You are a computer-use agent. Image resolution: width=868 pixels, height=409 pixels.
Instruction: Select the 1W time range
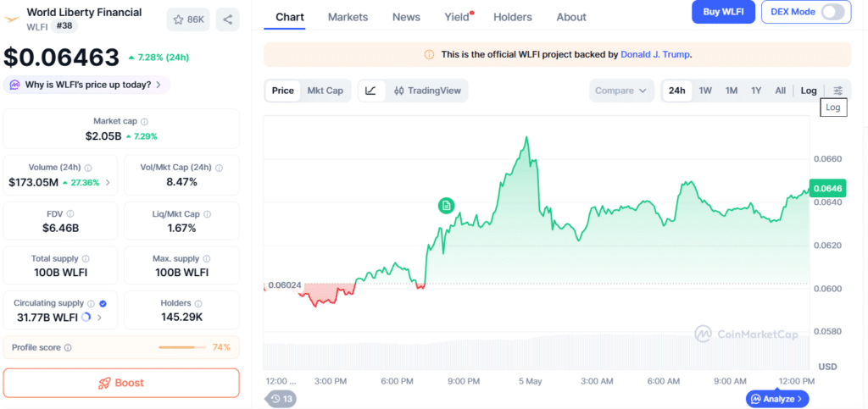pos(705,91)
